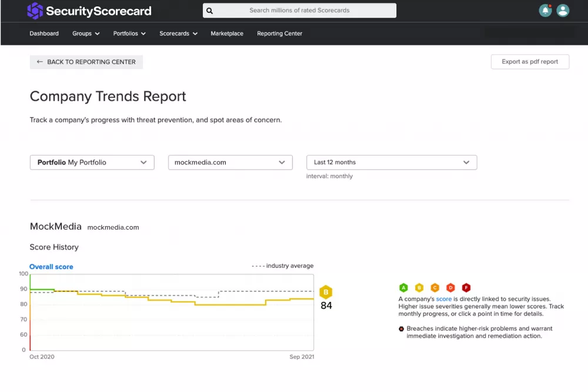Click the yellow B score badge beside chart

326,292
